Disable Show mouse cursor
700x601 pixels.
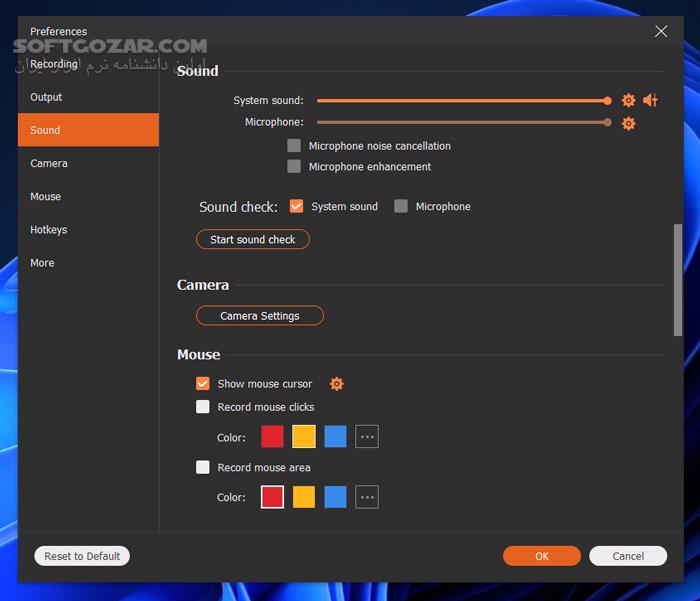(203, 384)
